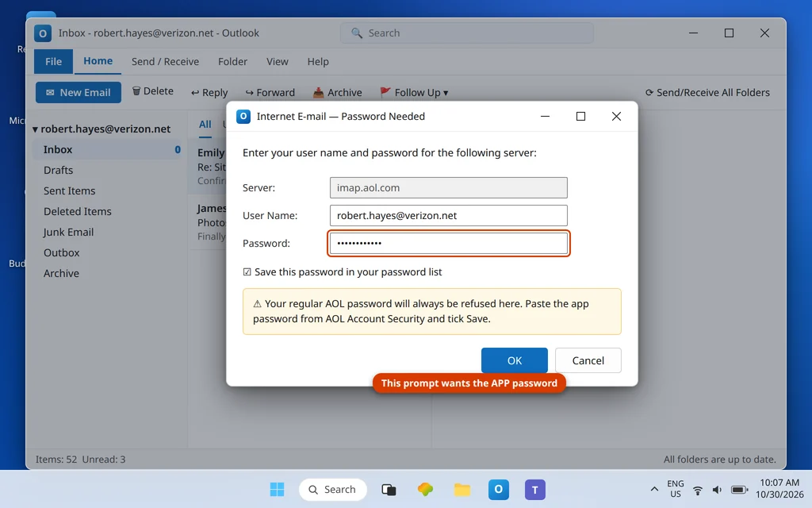Viewport: 812px width, 508px height.
Task: Click the Outlook icon in the password dialog title
Action: (243, 116)
